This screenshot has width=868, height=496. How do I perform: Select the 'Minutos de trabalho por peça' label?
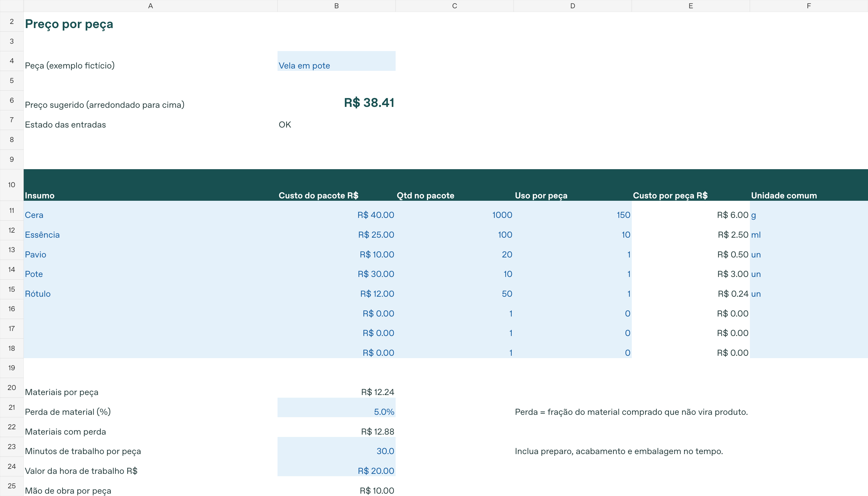150,447
